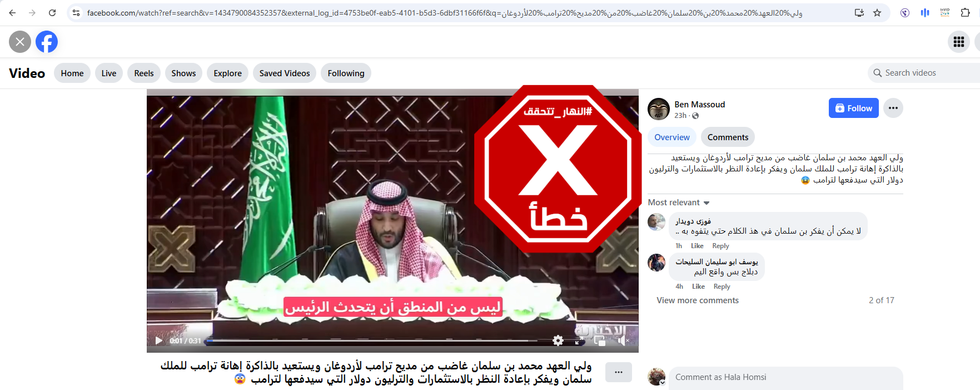Close the video viewer with X
Image resolution: width=980 pixels, height=390 pixels.
click(20, 42)
